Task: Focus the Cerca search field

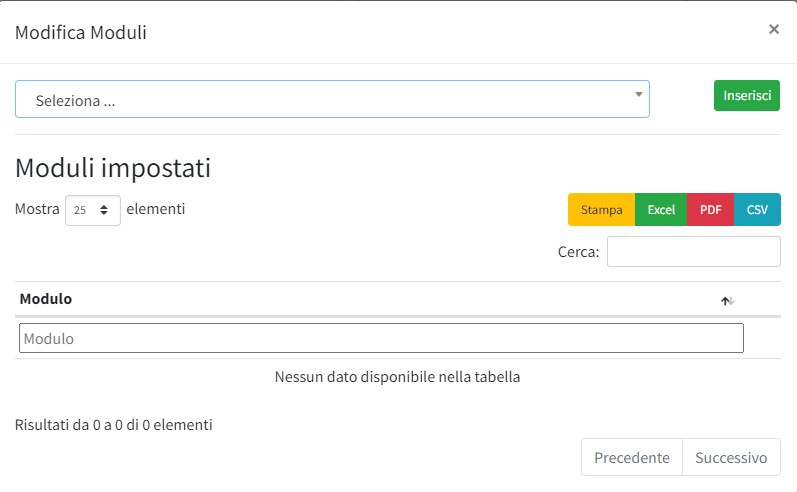Action: coord(693,252)
